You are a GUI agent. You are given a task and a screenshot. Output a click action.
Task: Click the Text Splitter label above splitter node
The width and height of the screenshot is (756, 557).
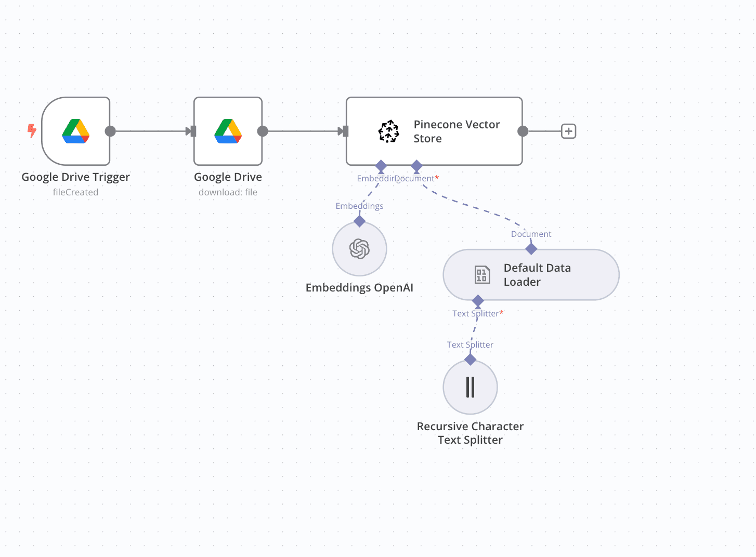coord(470,344)
